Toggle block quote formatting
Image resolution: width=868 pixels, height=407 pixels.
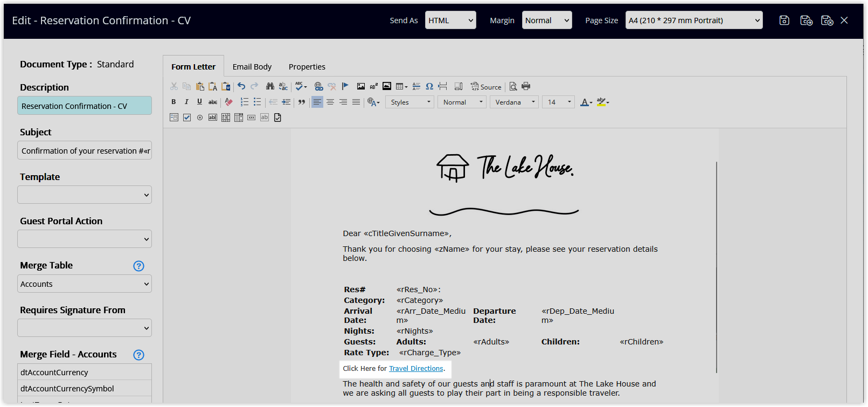coord(302,102)
